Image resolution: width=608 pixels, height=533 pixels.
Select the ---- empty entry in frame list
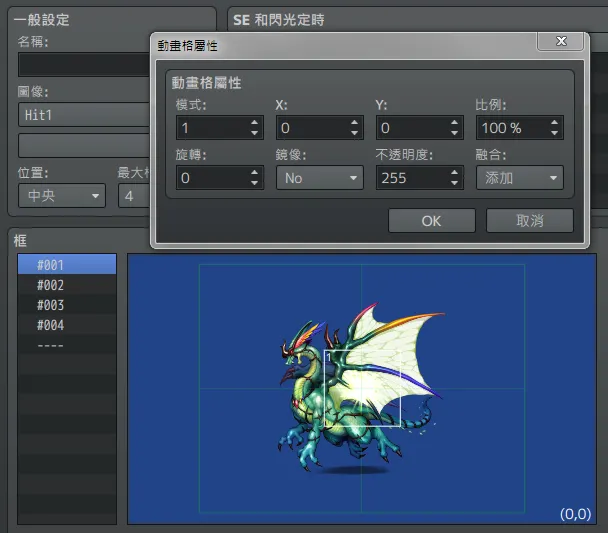coord(67,345)
